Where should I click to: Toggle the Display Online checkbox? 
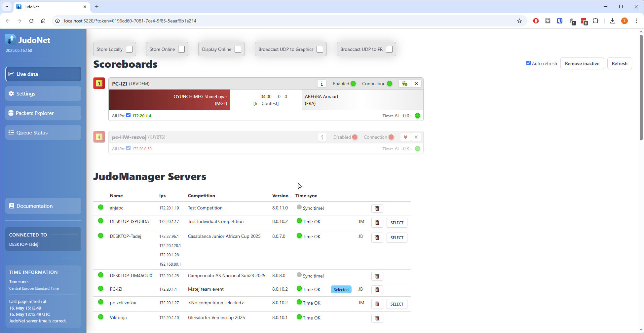pyautogui.click(x=238, y=49)
